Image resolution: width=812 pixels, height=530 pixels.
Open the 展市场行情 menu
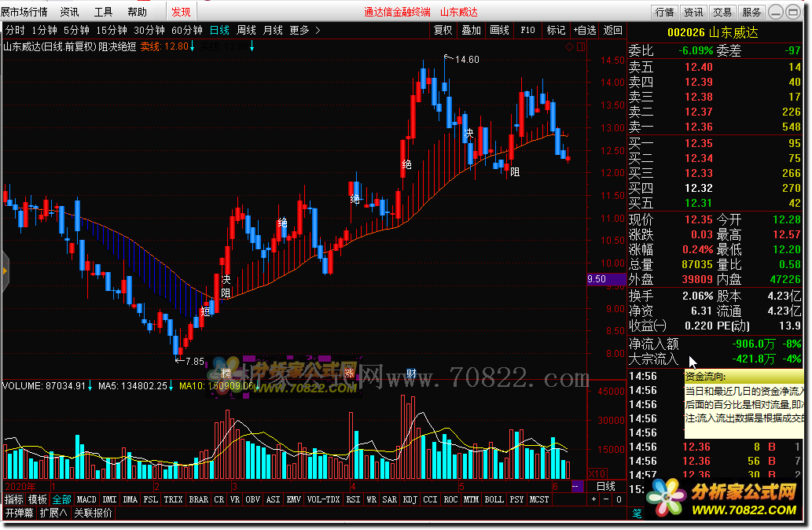(24, 11)
